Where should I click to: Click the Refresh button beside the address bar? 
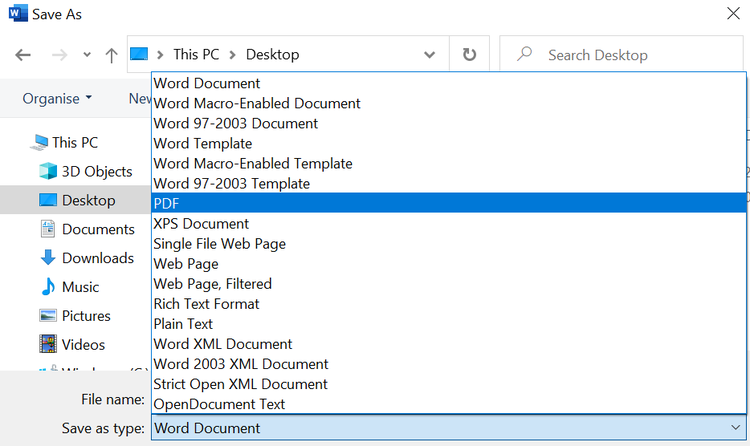tap(469, 55)
